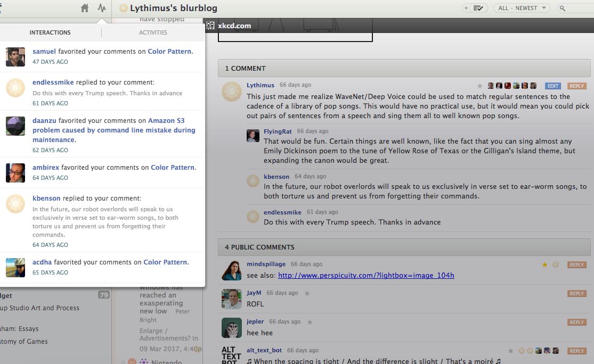Open samuel's profile from interactions

[44, 52]
